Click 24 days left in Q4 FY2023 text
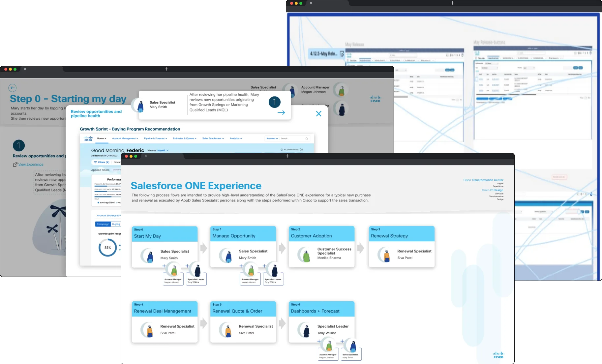602x364 pixels. pyautogui.click(x=104, y=156)
